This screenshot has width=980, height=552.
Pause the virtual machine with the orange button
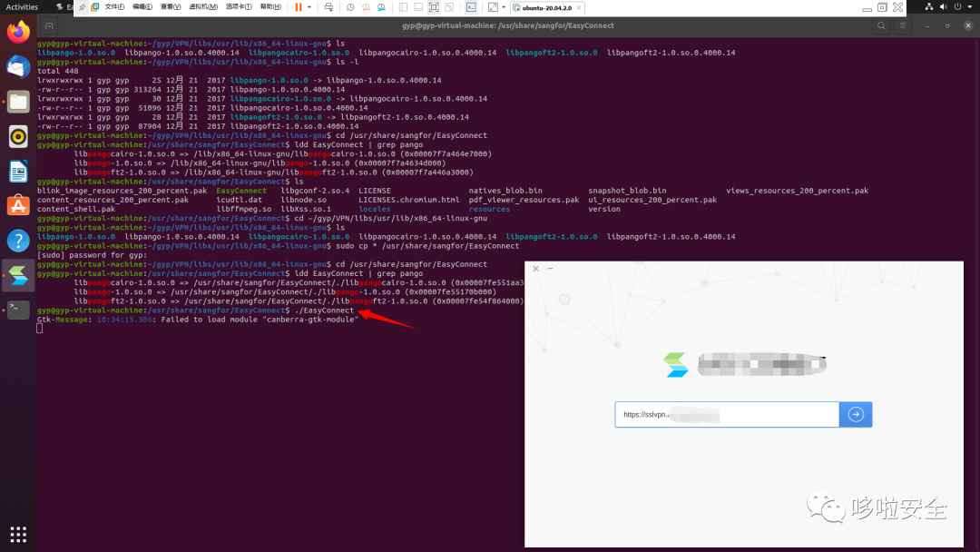299,7
